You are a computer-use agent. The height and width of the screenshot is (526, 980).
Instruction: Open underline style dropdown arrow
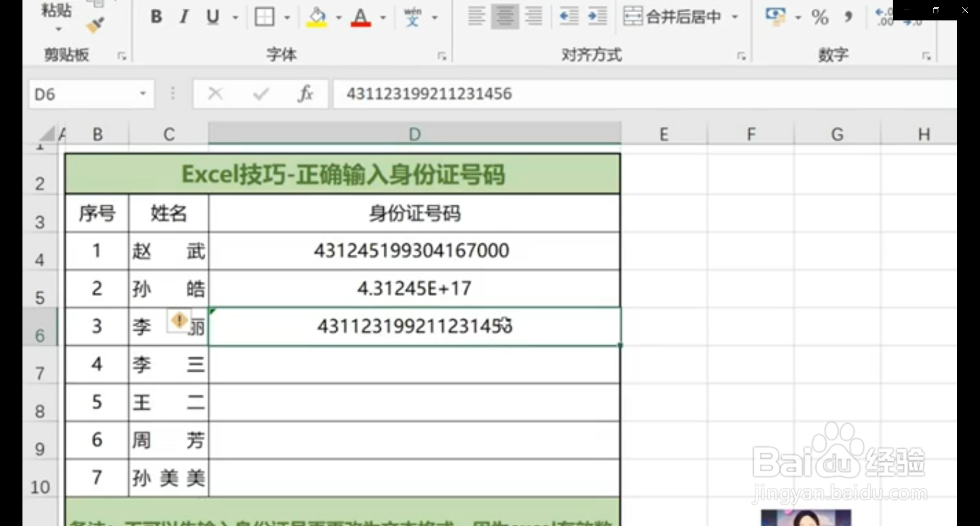[235, 17]
